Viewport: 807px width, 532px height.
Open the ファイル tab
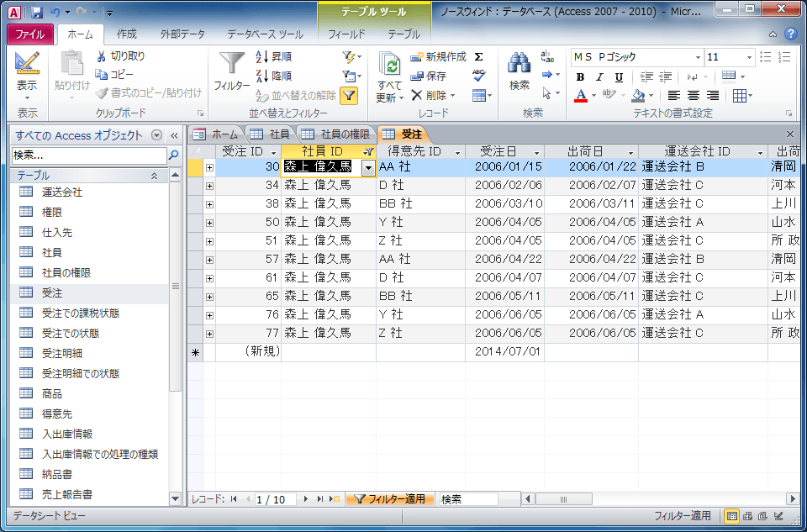coord(30,34)
